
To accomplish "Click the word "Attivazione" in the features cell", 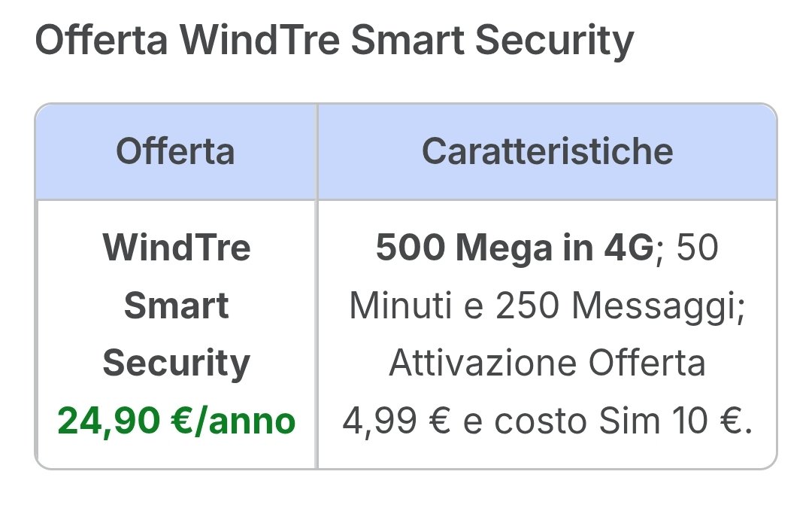I will click(483, 364).
